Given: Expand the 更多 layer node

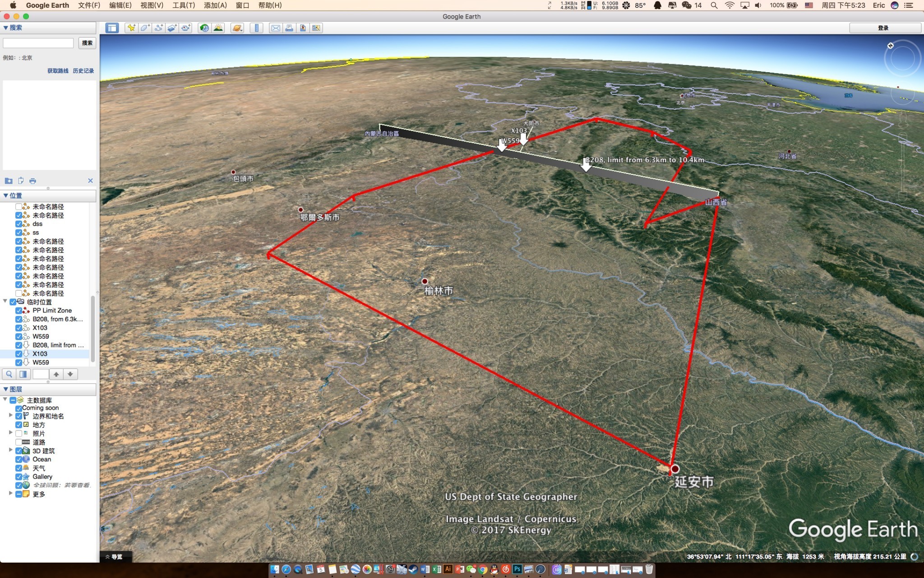Looking at the screenshot, I should [11, 494].
